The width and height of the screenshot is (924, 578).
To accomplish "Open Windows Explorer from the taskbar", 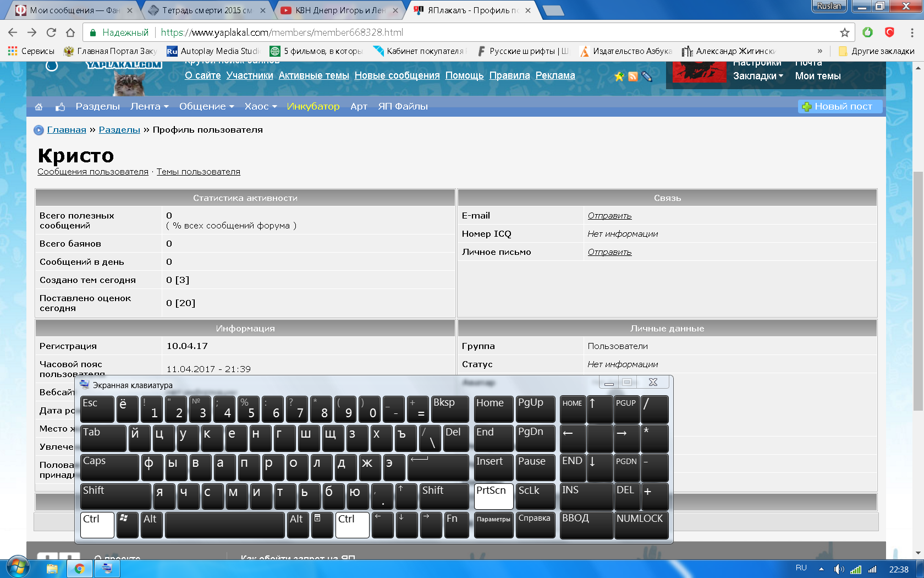I will point(52,569).
